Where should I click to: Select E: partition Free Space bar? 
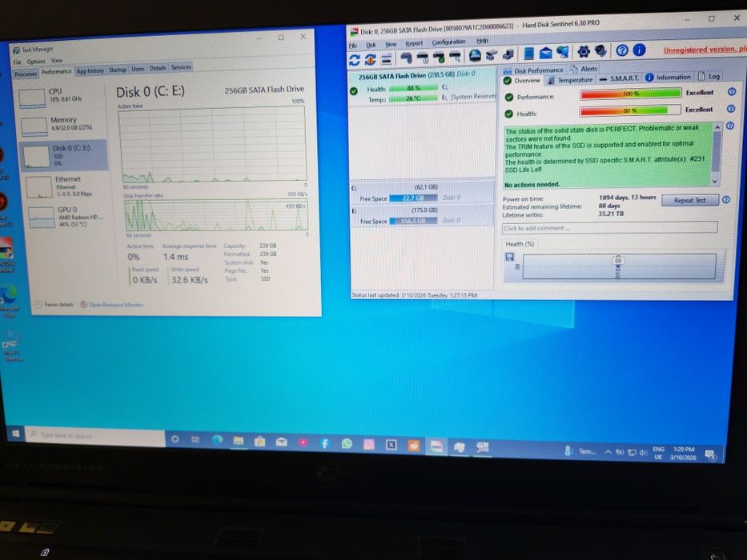coord(413,221)
